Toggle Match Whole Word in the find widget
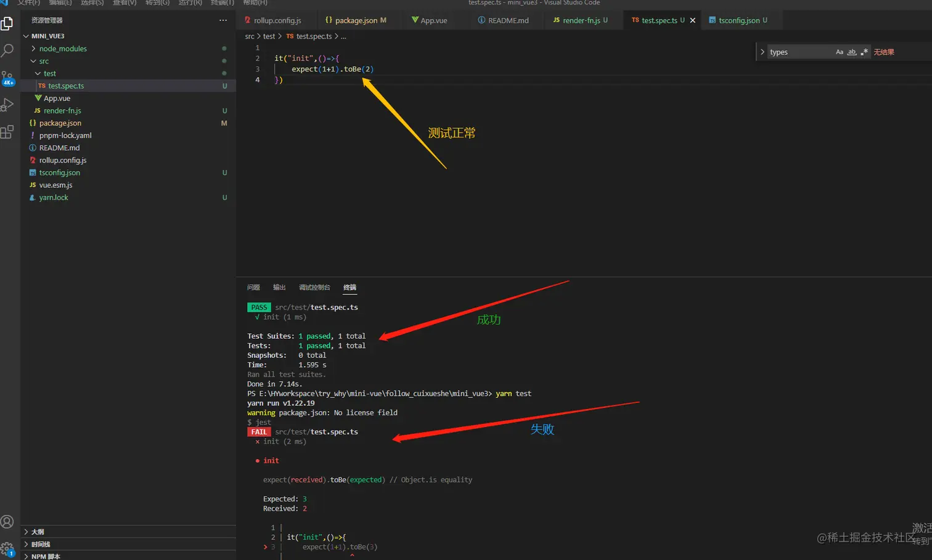 coord(852,52)
